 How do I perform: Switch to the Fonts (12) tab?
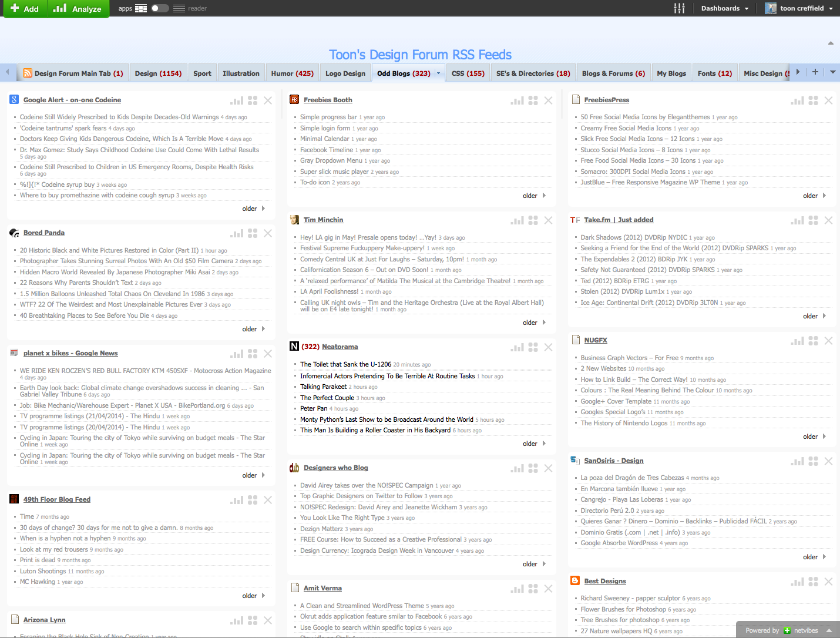pos(714,73)
